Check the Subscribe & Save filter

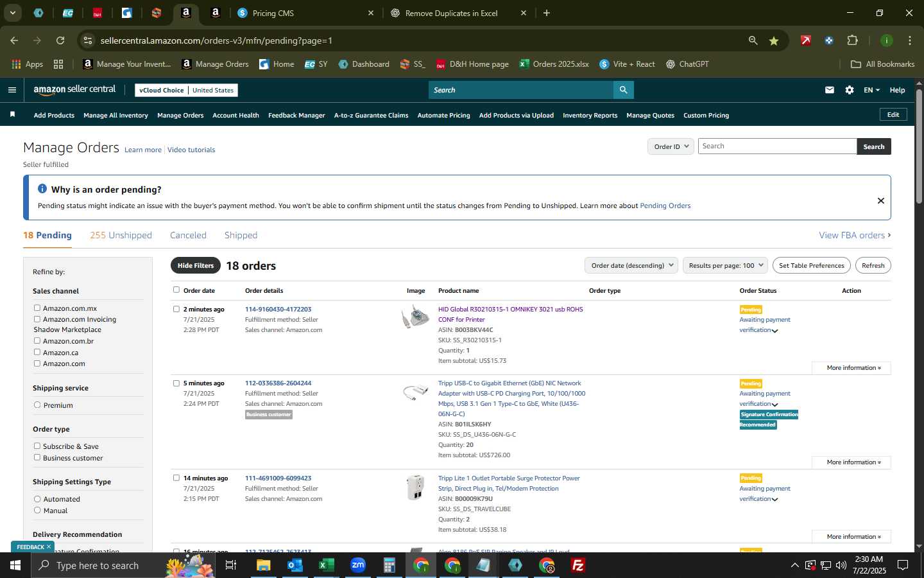[37, 446]
